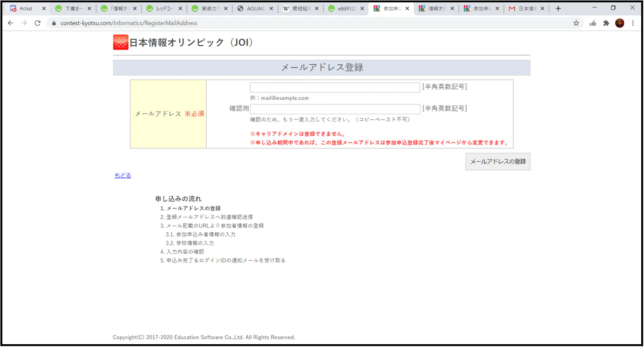Click the red JOI logo in the page header
The height and width of the screenshot is (347, 644).
point(121,42)
